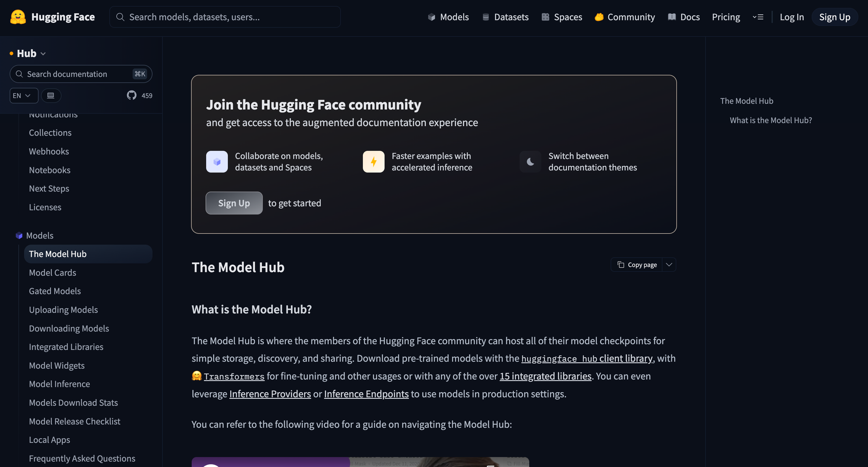Click the Models cube icon in navbar

(431, 17)
